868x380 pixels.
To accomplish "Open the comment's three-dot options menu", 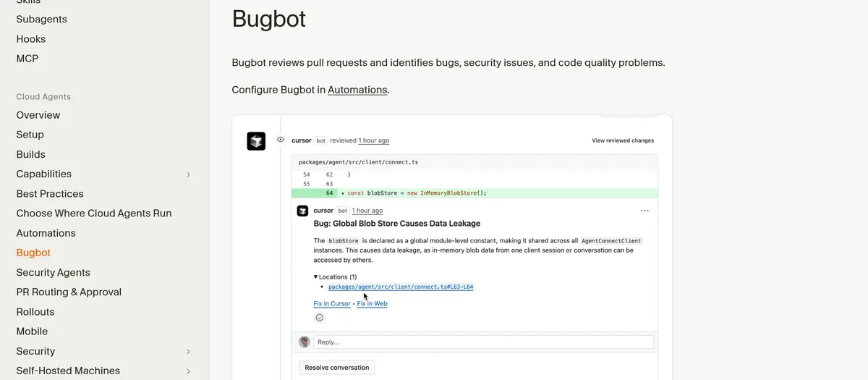I will click(644, 211).
